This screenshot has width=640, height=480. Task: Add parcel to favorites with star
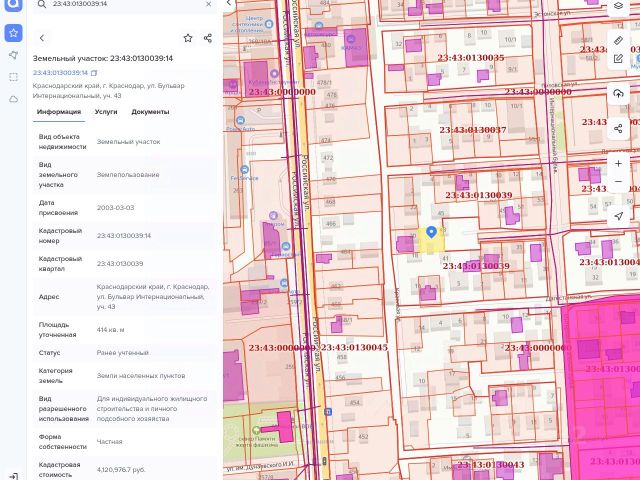coord(188,38)
